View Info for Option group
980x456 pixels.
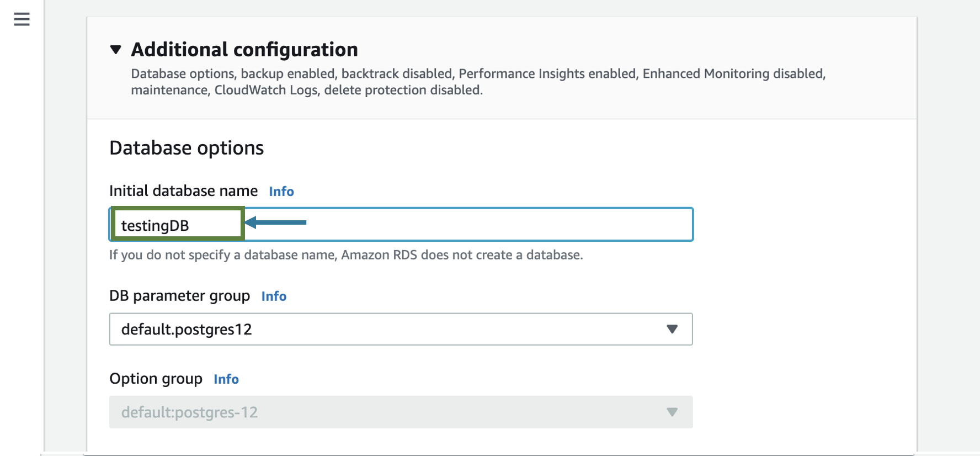coord(226,379)
